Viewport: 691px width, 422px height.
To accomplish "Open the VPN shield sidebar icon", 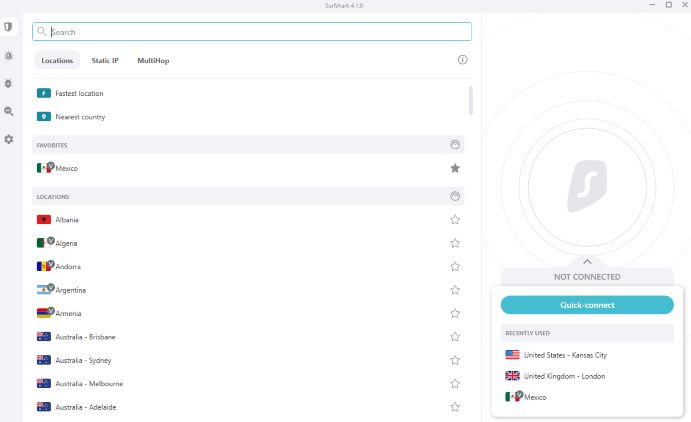I will point(8,27).
